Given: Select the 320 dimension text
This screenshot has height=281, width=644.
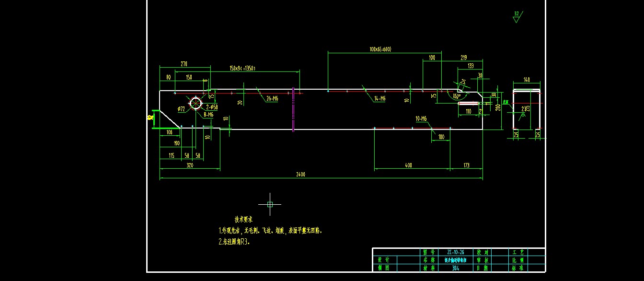Looking at the screenshot, I should pos(190,165).
